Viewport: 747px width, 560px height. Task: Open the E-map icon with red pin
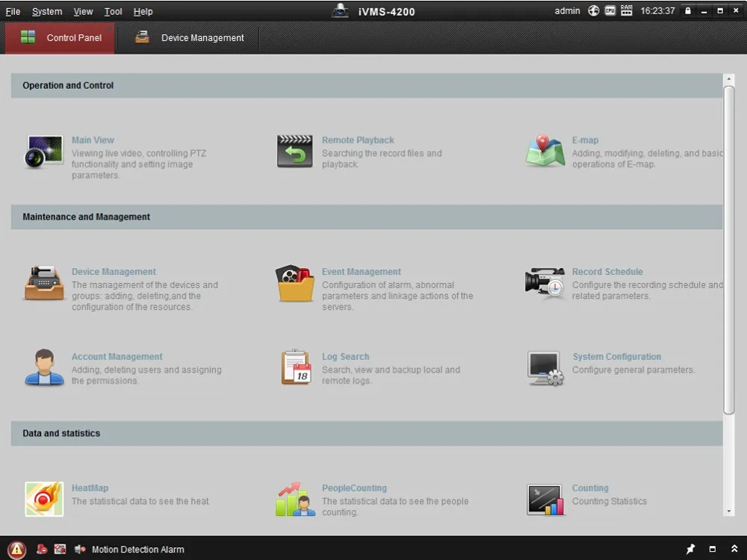[x=545, y=151]
